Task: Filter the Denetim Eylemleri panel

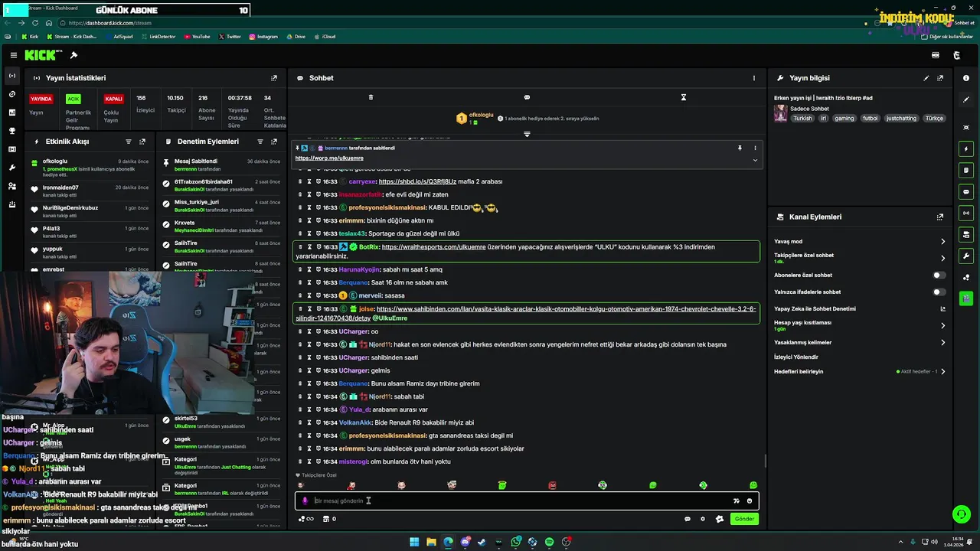Action: coord(260,142)
